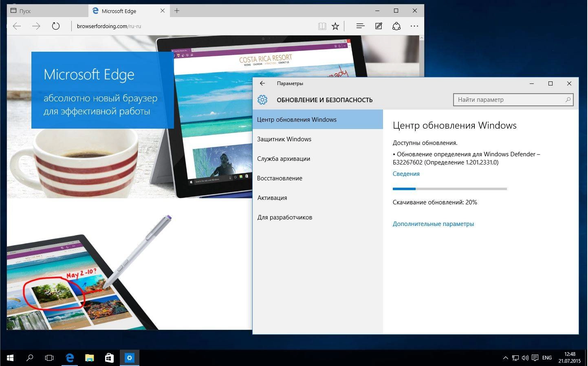
Task: Open the taskbar clock and date
Action: pyautogui.click(x=570, y=358)
